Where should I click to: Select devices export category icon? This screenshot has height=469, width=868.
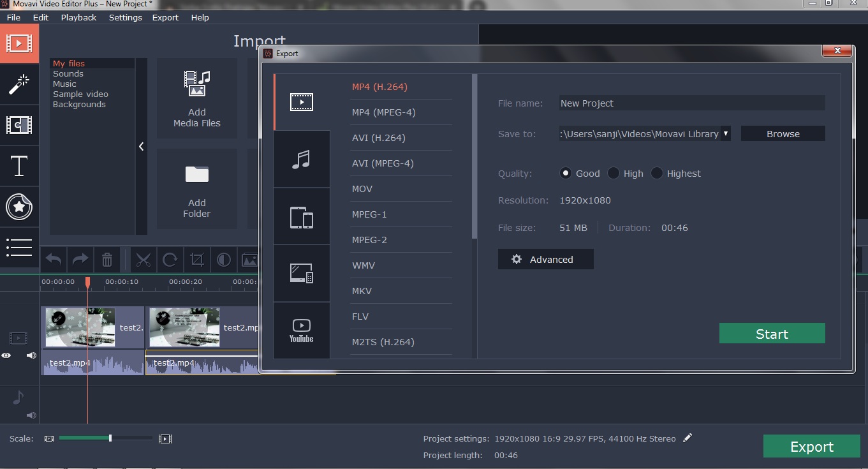(x=302, y=217)
